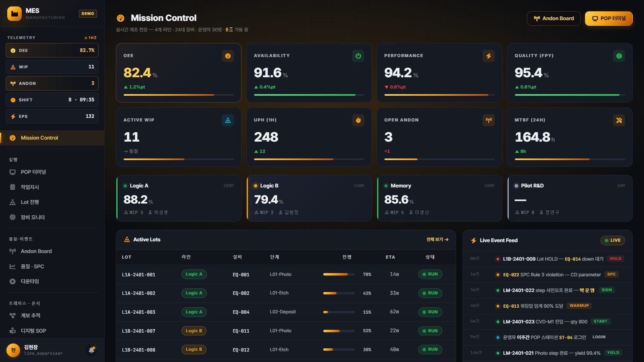Open Mission Control in the sidebar
This screenshot has width=644, height=362.
52,138
